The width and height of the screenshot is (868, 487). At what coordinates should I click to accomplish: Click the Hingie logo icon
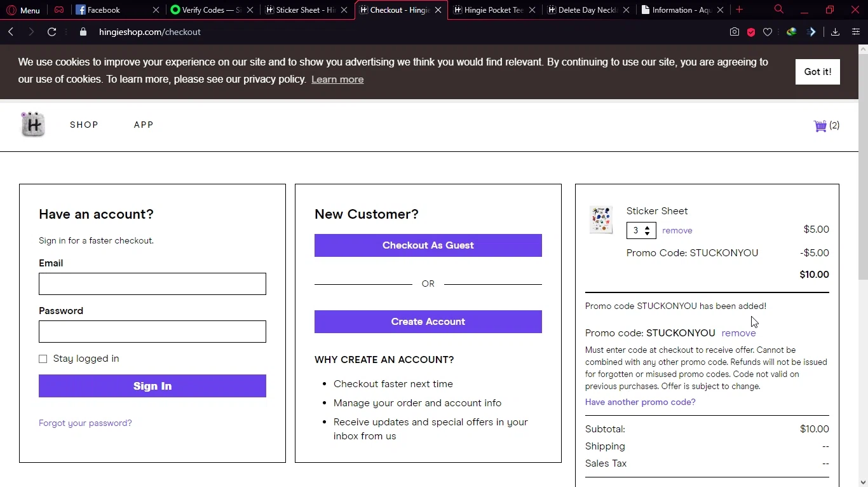click(x=33, y=125)
